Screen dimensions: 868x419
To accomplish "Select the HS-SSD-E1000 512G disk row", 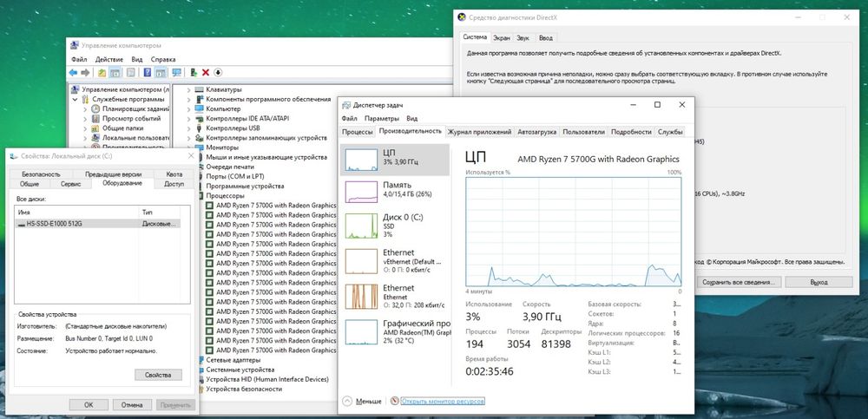I will pyautogui.click(x=98, y=224).
